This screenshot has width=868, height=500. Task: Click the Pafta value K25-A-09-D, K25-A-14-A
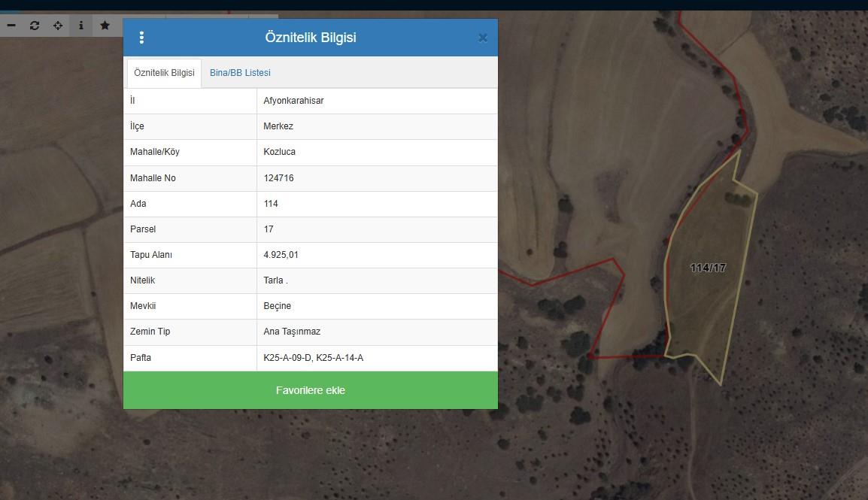tap(313, 358)
